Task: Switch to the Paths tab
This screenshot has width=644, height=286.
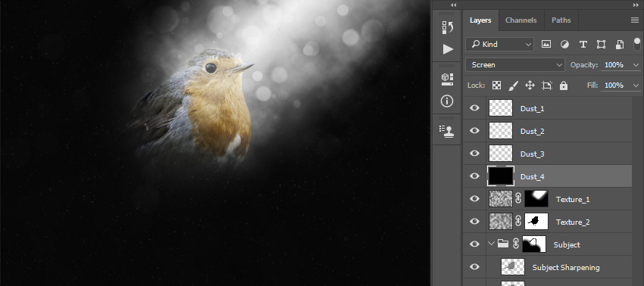Action: pos(561,20)
